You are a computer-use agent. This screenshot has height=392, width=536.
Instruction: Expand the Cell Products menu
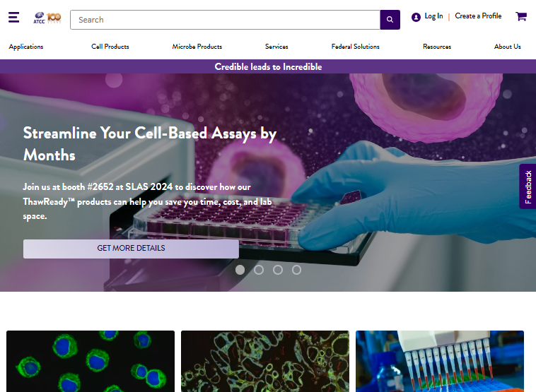point(110,47)
